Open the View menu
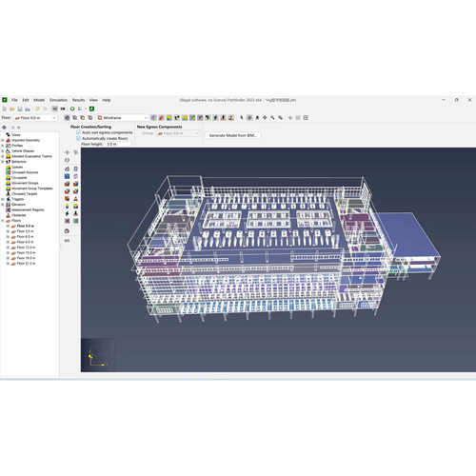The width and height of the screenshot is (476, 476). pos(93,100)
